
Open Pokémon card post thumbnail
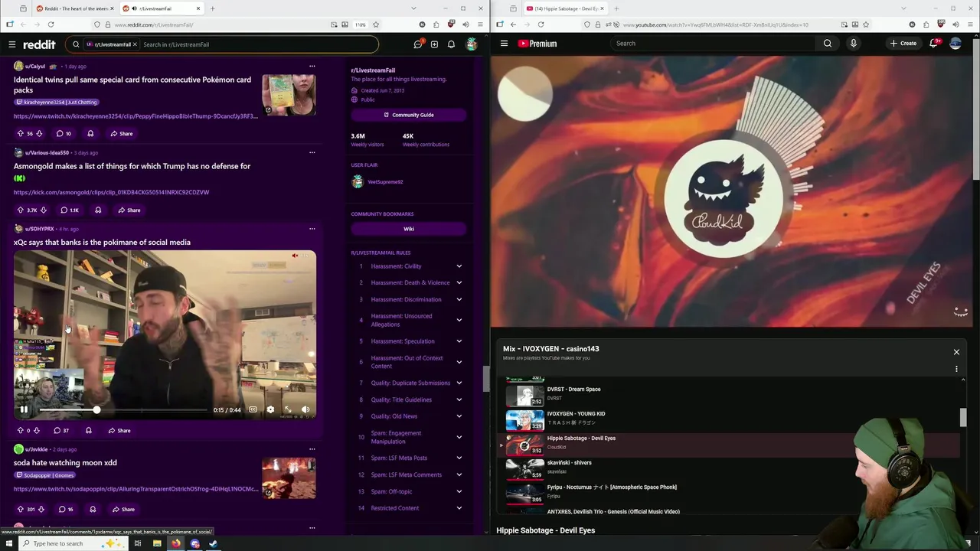[289, 95]
